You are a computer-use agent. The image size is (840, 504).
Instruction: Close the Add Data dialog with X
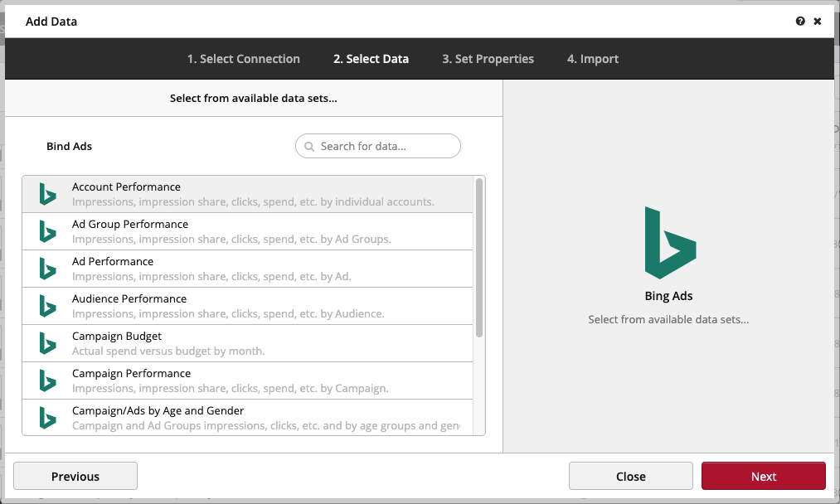(818, 22)
